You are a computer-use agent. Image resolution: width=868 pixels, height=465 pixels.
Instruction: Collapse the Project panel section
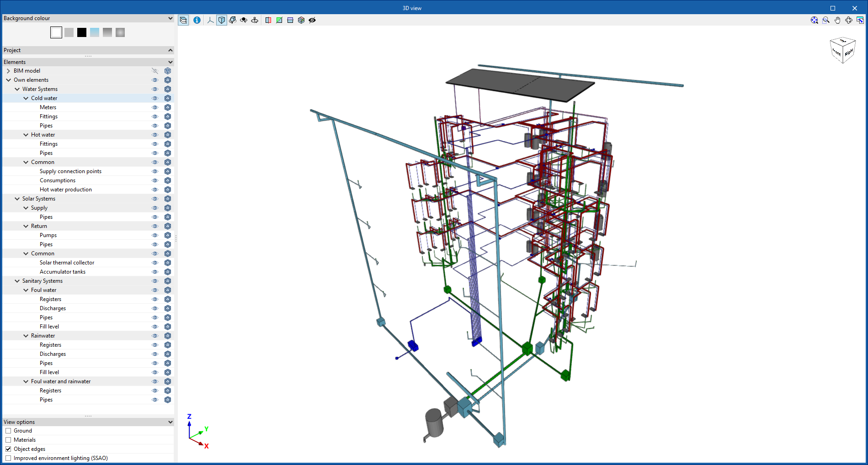coord(170,50)
